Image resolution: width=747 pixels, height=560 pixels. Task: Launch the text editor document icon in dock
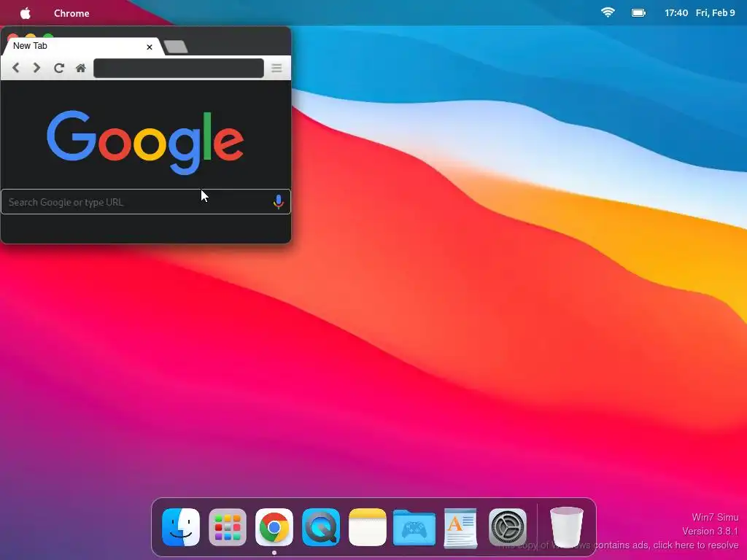pos(460,528)
